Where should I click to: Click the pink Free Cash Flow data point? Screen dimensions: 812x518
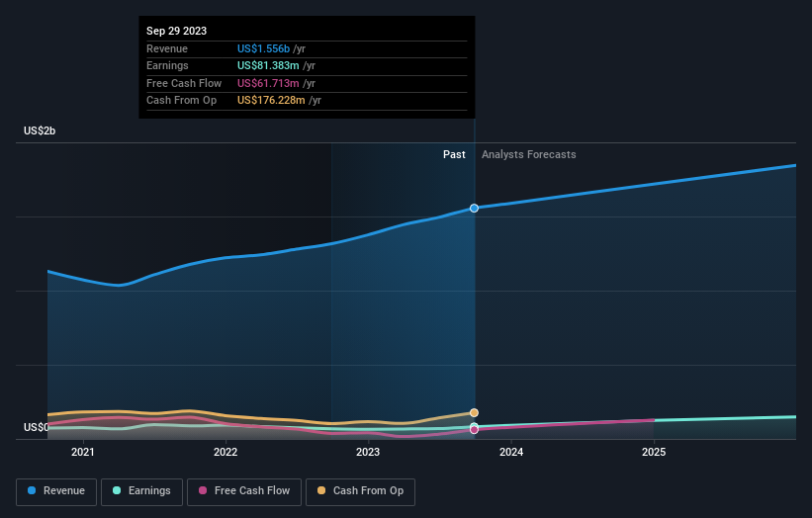[474, 430]
